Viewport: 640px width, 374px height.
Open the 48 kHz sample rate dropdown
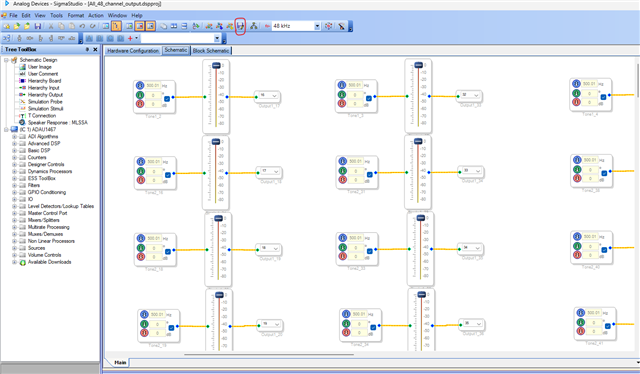317,26
